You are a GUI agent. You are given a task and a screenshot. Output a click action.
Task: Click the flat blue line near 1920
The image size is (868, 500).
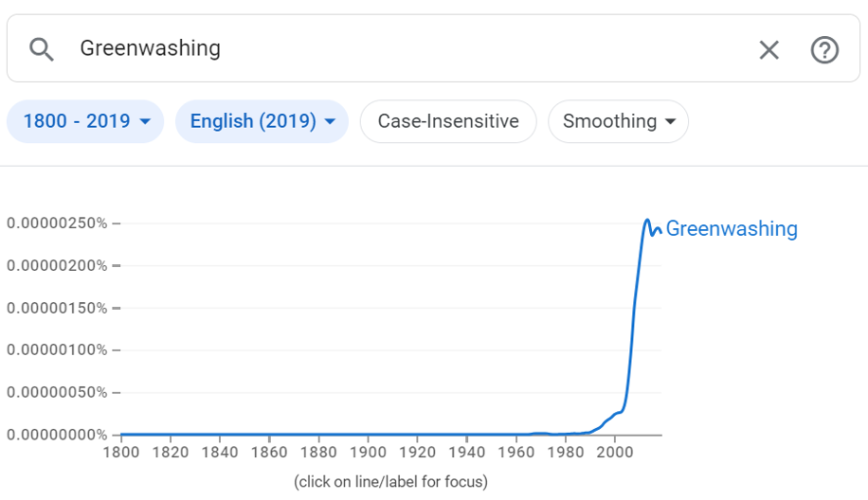coord(417,434)
